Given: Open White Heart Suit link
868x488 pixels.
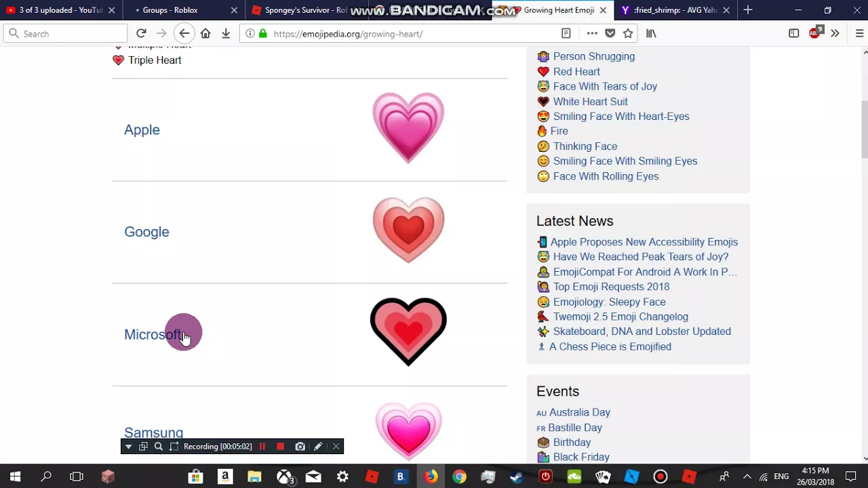Looking at the screenshot, I should (590, 101).
